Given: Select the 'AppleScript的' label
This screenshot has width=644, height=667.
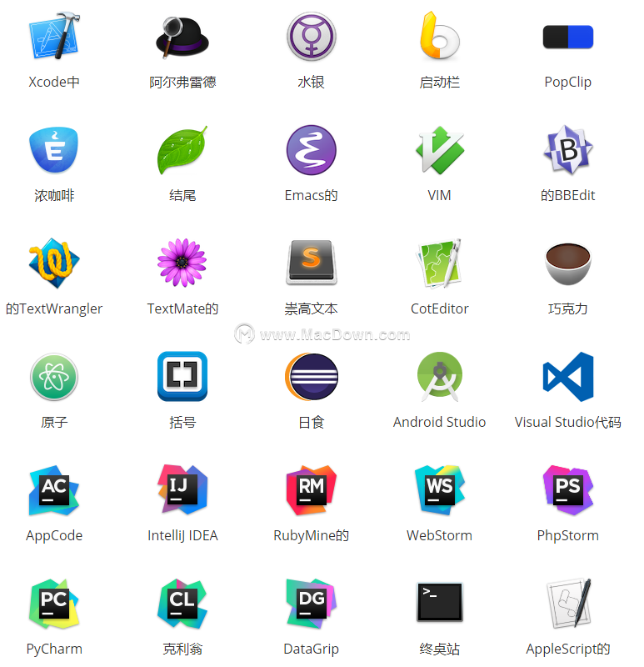Looking at the screenshot, I should pyautogui.click(x=568, y=649).
